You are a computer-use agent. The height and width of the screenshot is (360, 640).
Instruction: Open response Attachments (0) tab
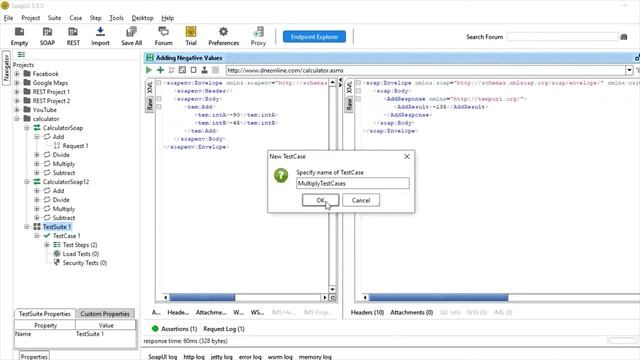(x=411, y=312)
